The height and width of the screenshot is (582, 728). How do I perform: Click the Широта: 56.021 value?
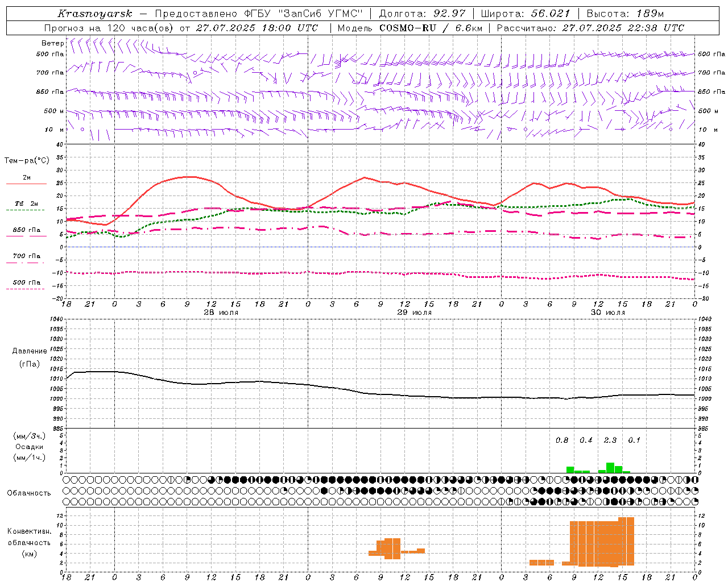click(x=525, y=14)
